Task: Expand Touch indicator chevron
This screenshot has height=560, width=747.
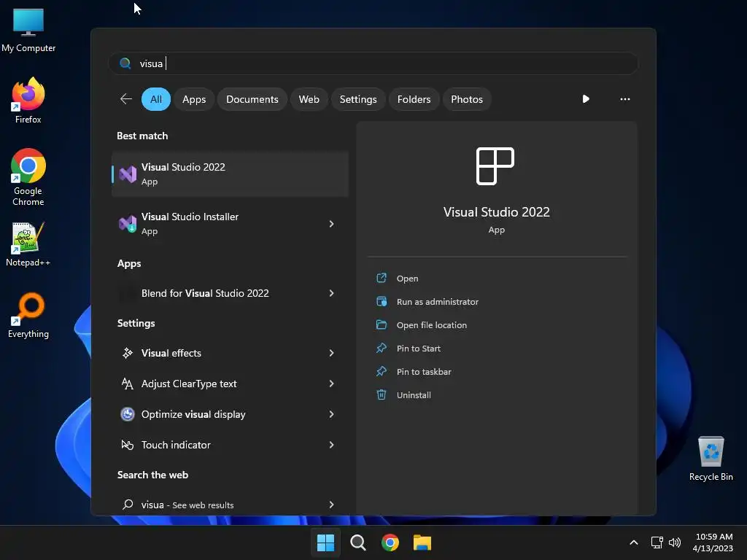Action: 332,445
